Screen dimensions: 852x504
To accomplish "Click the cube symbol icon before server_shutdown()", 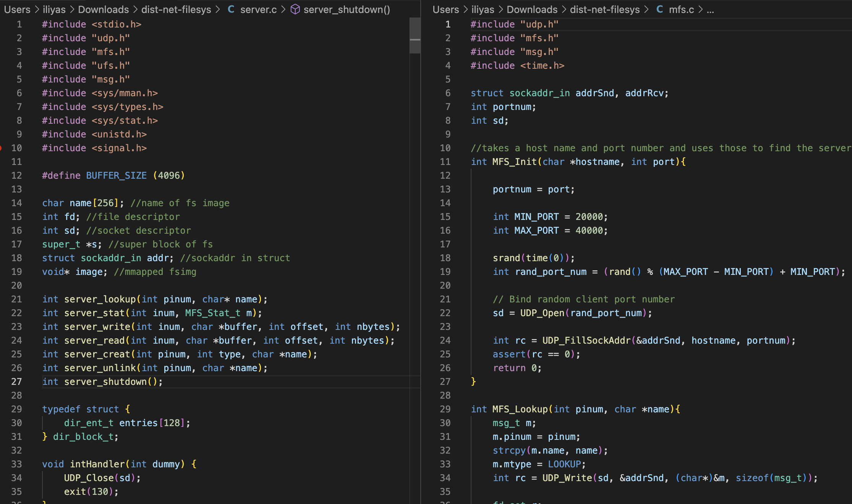I will click(295, 10).
